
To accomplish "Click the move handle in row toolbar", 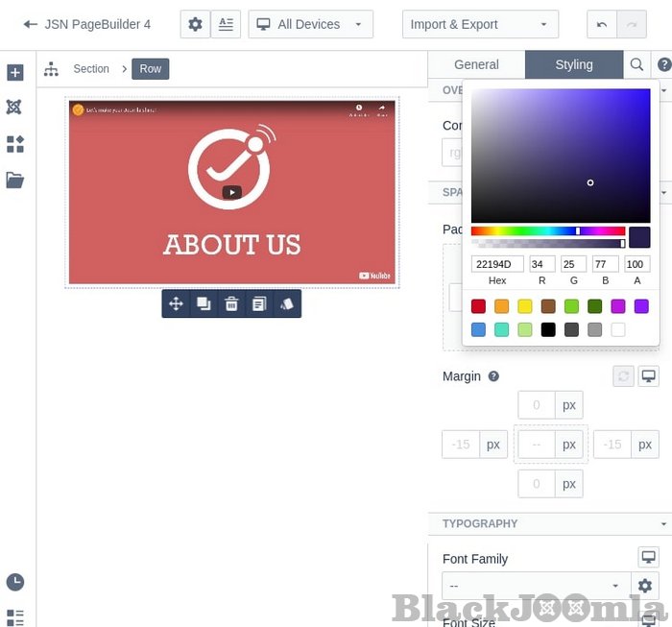I will (x=176, y=303).
